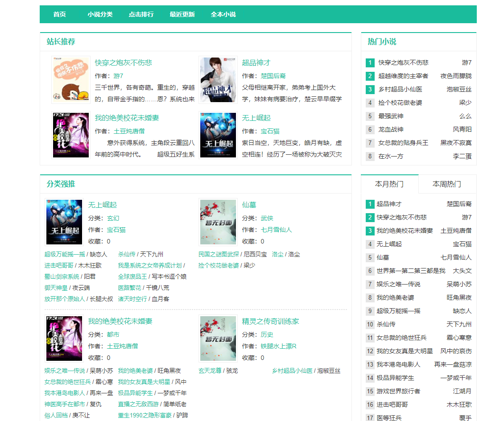The width and height of the screenshot is (504, 421).
Task: Open 快穿之炮灰不伤悲 book cover thumbnail
Action: click(x=71, y=80)
